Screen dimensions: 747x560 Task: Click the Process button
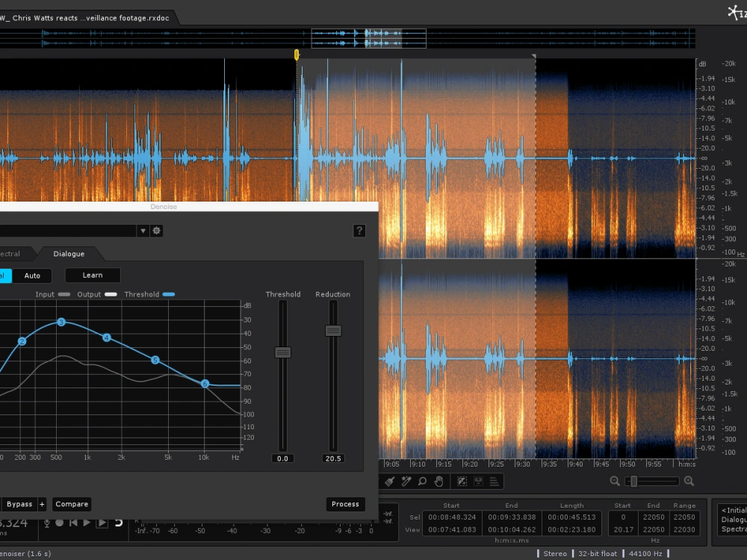(345, 504)
